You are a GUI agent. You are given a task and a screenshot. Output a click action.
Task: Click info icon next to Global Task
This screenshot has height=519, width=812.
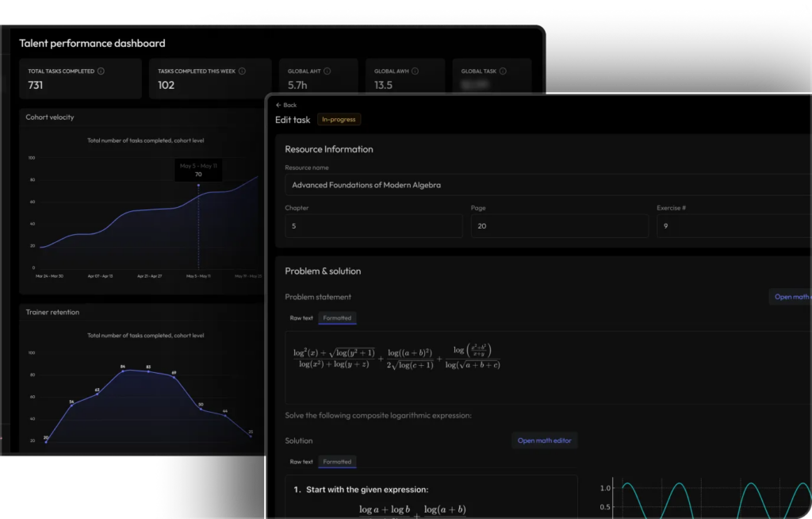(x=503, y=71)
